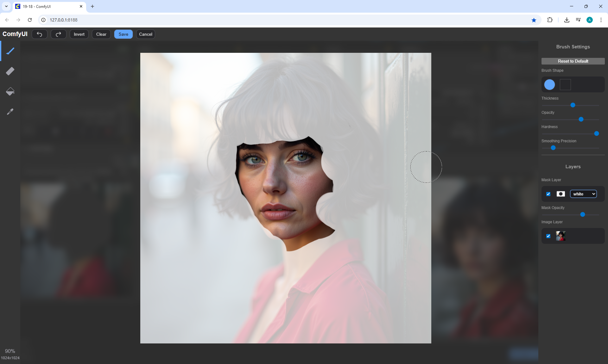Click the Undo arrow button
Viewport: 608px width, 364px height.
40,34
